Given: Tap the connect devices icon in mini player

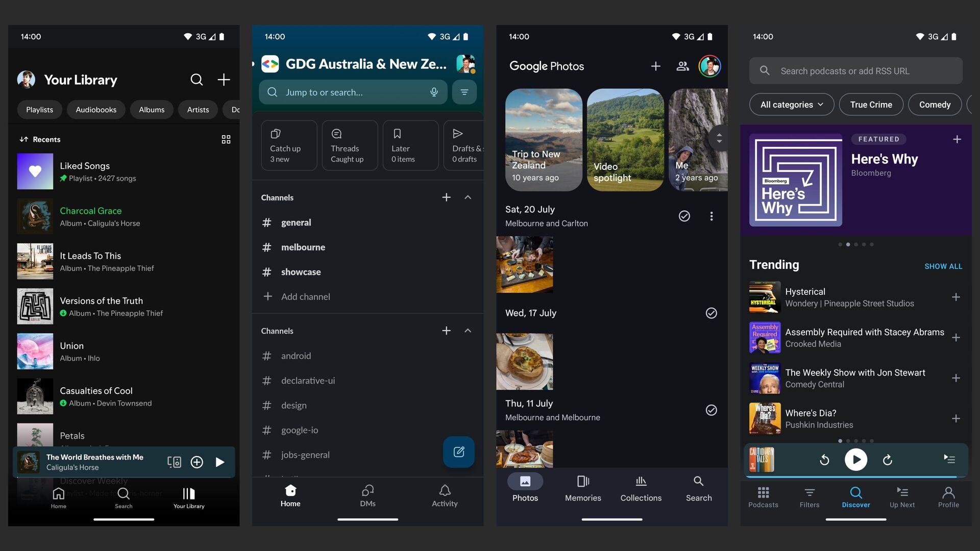Looking at the screenshot, I should [174, 462].
